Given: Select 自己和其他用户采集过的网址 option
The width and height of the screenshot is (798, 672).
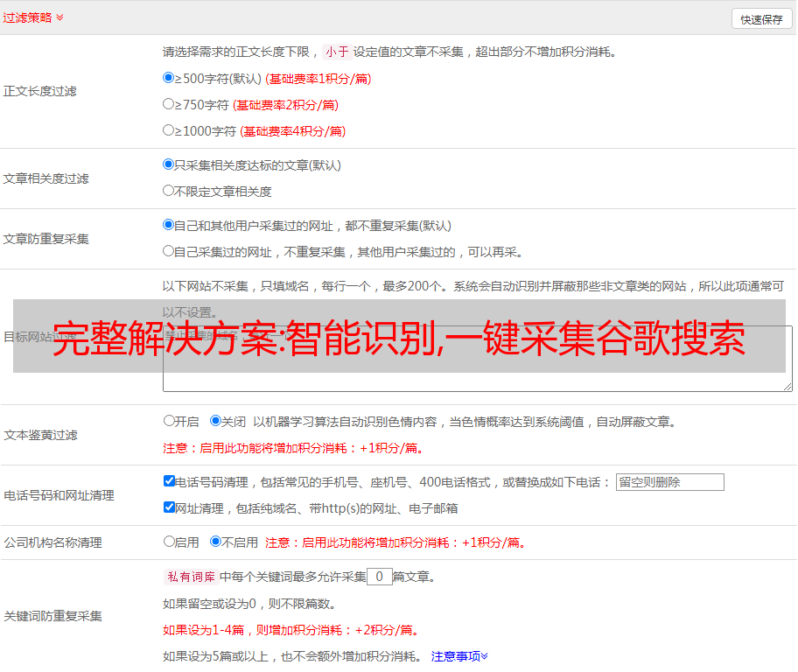Looking at the screenshot, I should point(169,225).
